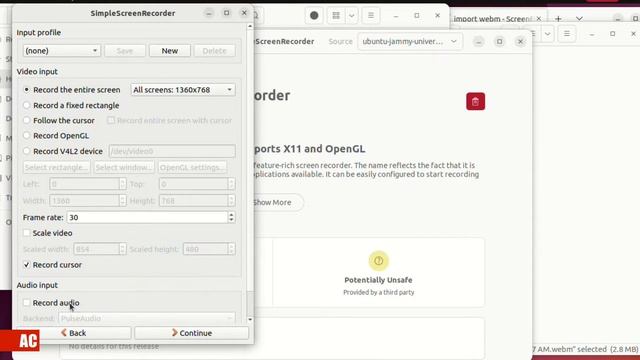Click the record circle icon in toolbar

coord(314,16)
